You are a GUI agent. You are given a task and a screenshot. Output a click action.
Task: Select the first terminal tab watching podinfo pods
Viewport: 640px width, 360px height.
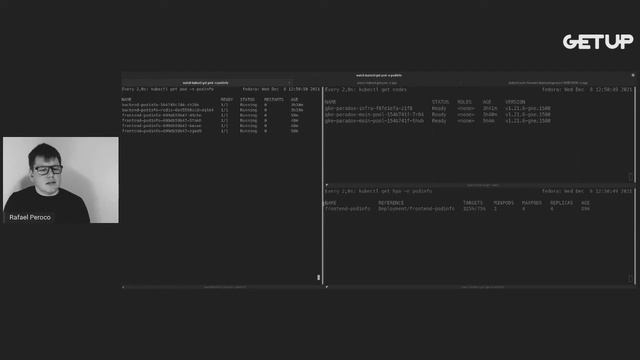click(206, 83)
